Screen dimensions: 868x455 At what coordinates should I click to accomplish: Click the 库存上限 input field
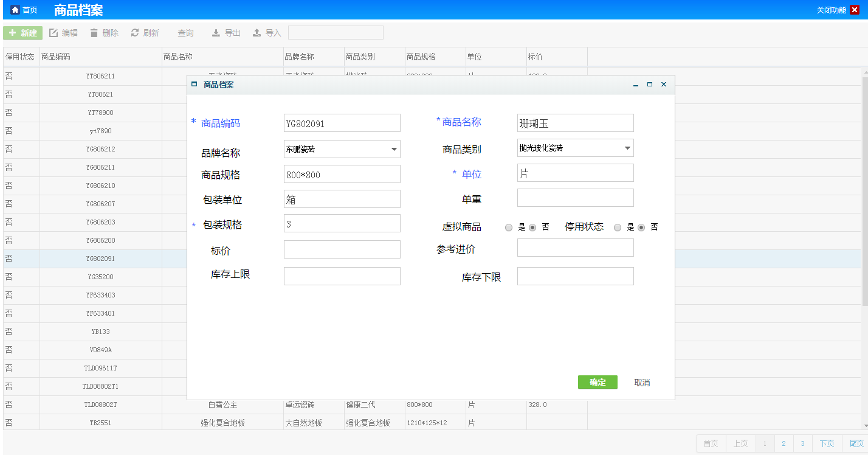coord(342,276)
